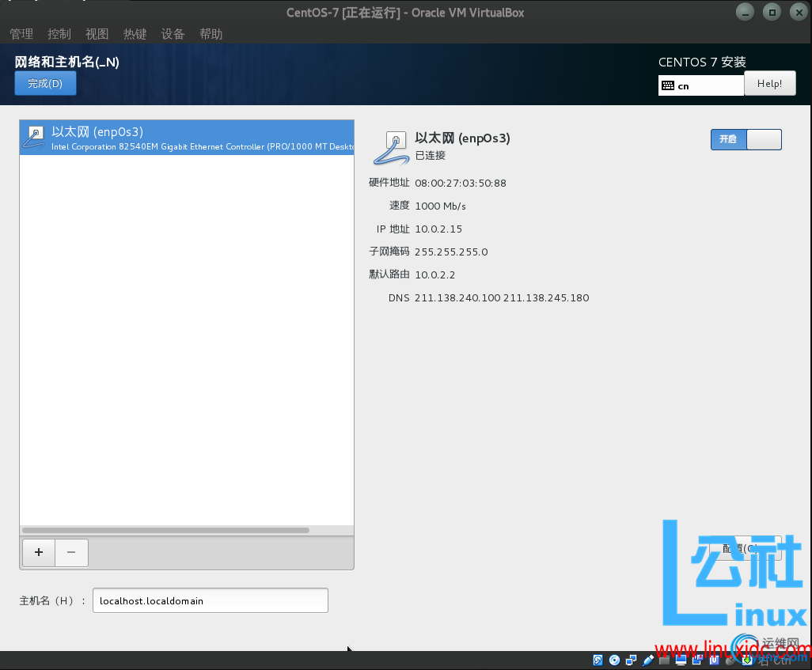812x670 pixels.
Task: Click the display monitor status icon
Action: pyautogui.click(x=681, y=661)
